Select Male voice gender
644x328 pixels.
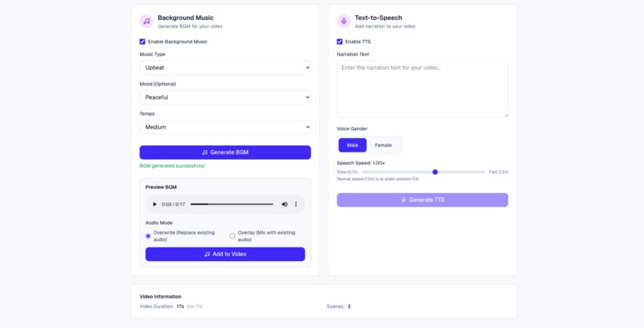pos(352,145)
